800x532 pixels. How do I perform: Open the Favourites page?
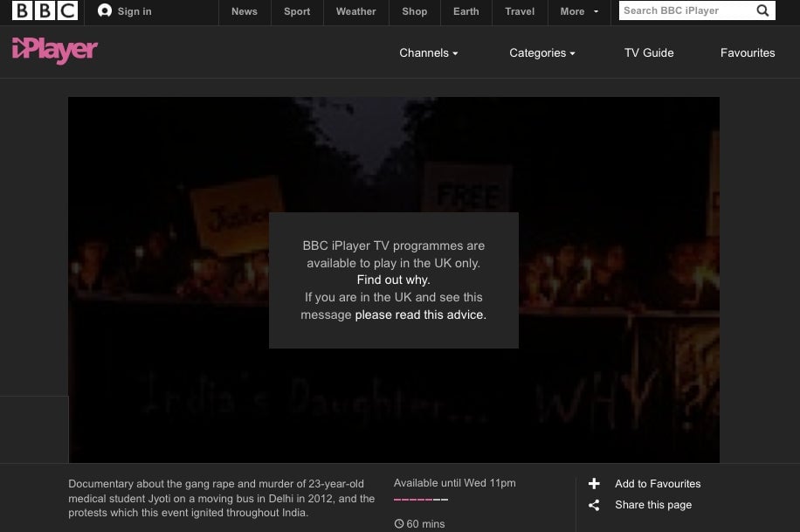coord(748,53)
